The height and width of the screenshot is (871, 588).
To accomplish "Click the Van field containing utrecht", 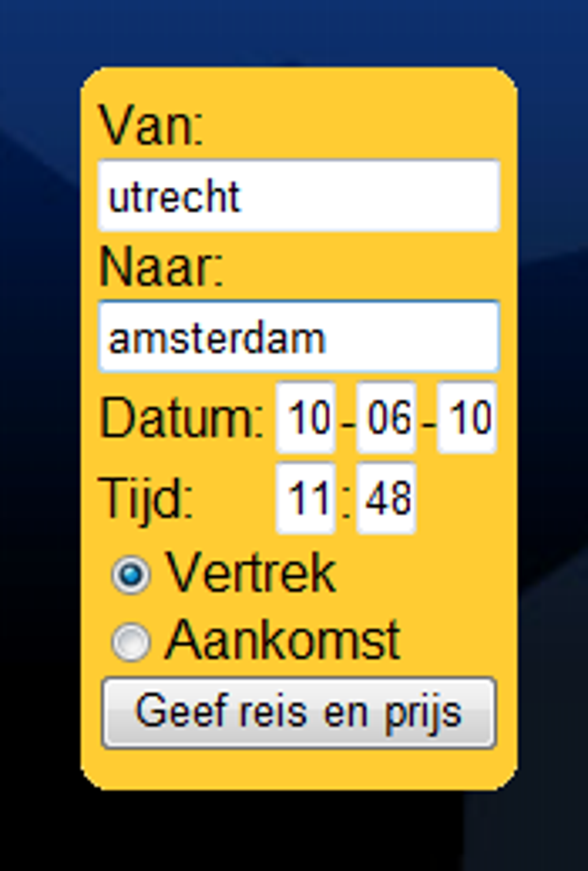I will point(299,196).
